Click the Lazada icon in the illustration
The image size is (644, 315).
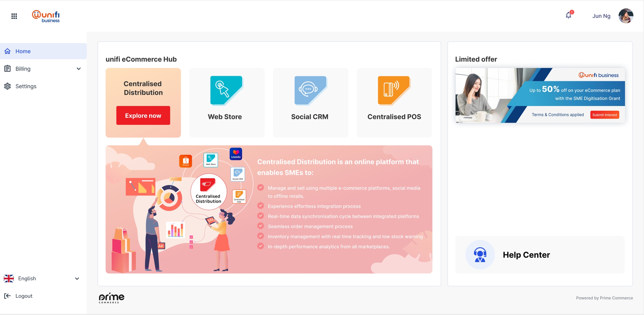tap(236, 154)
